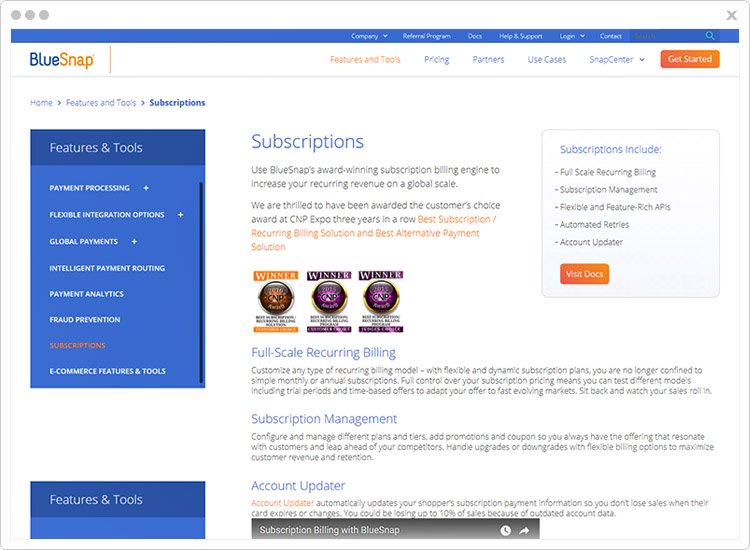Click the sidebar menu vertical scrollbar

click(x=201, y=282)
